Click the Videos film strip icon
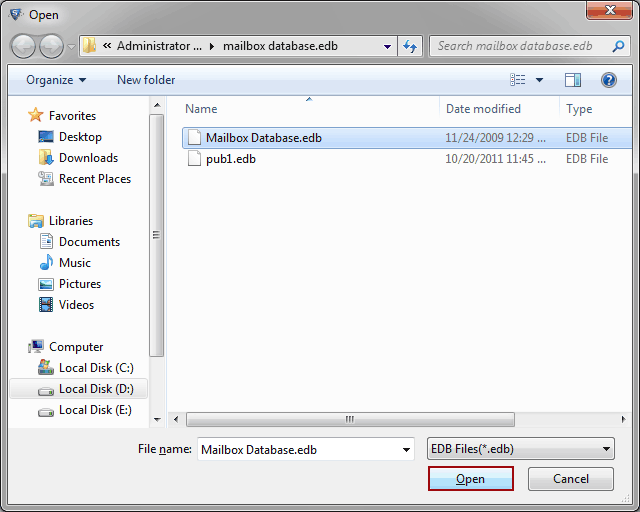This screenshot has height=512, width=640. tap(46, 305)
